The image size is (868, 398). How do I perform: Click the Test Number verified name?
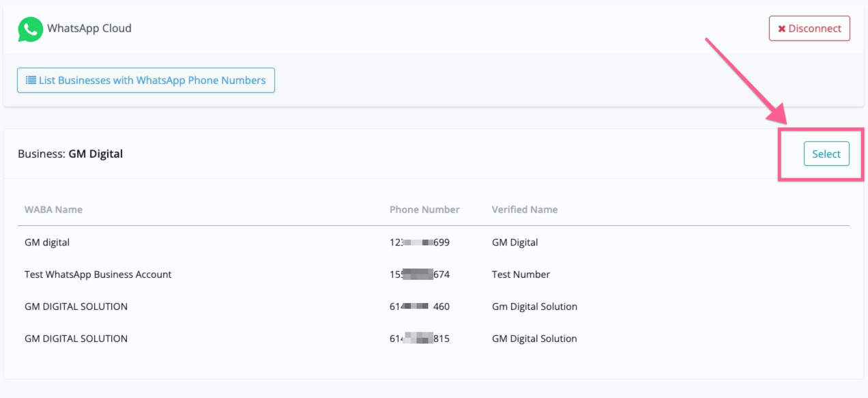[x=521, y=274]
